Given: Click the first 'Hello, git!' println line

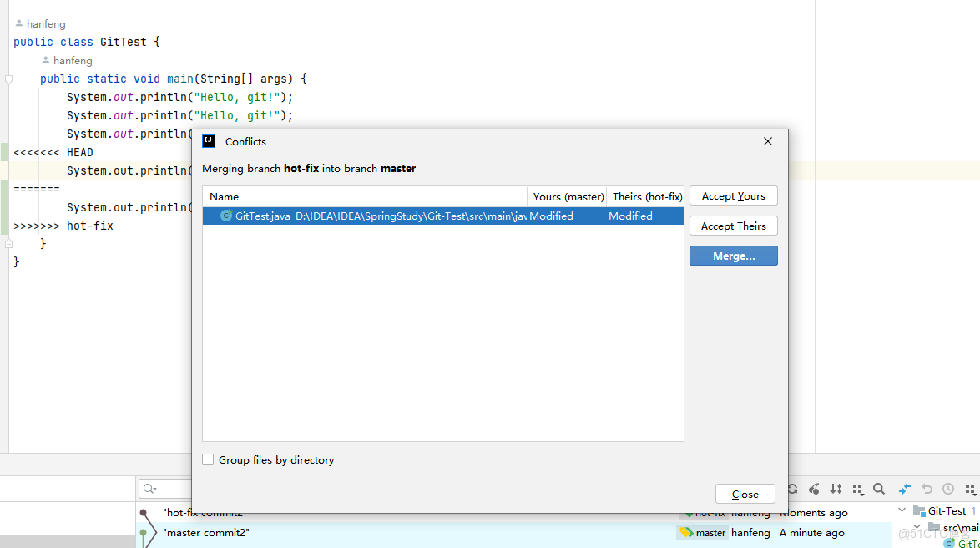Looking at the screenshot, I should (180, 97).
